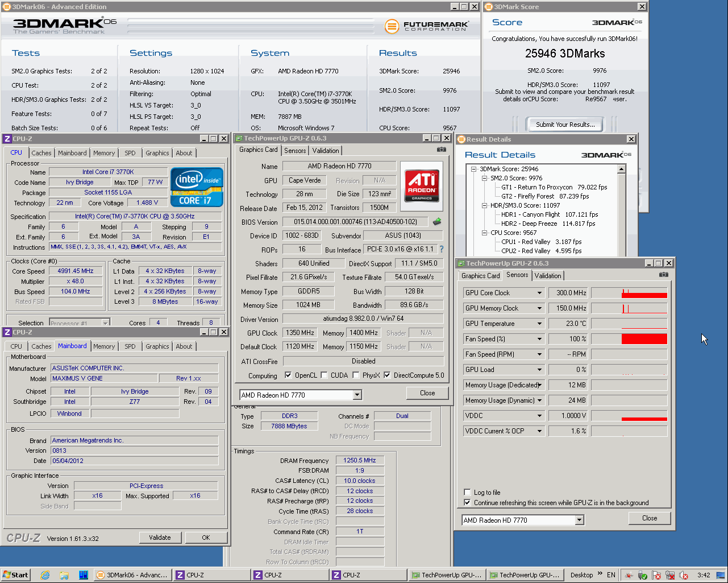Open the Validation tab in GPU-Z Graphics Card window
The height and width of the screenshot is (583, 728).
pyautogui.click(x=326, y=151)
